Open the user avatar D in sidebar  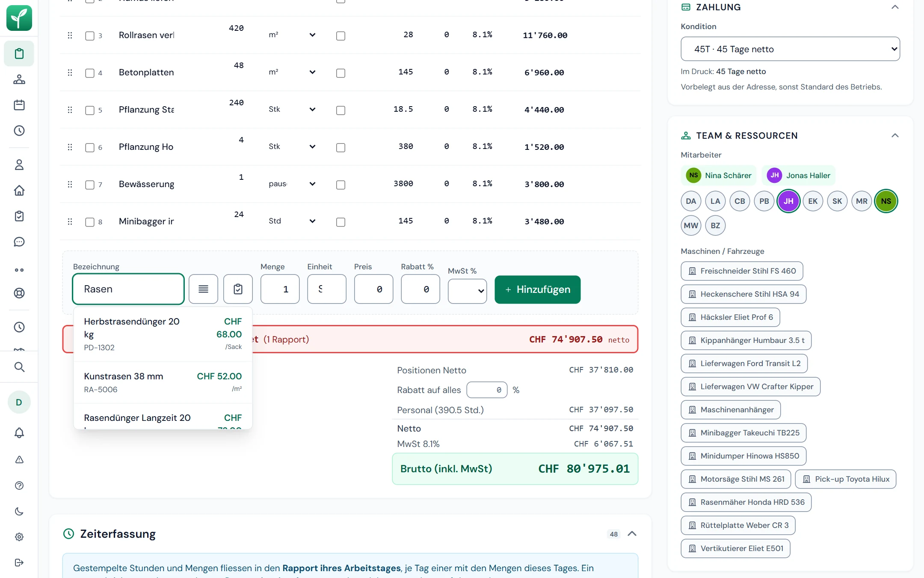pos(19,402)
